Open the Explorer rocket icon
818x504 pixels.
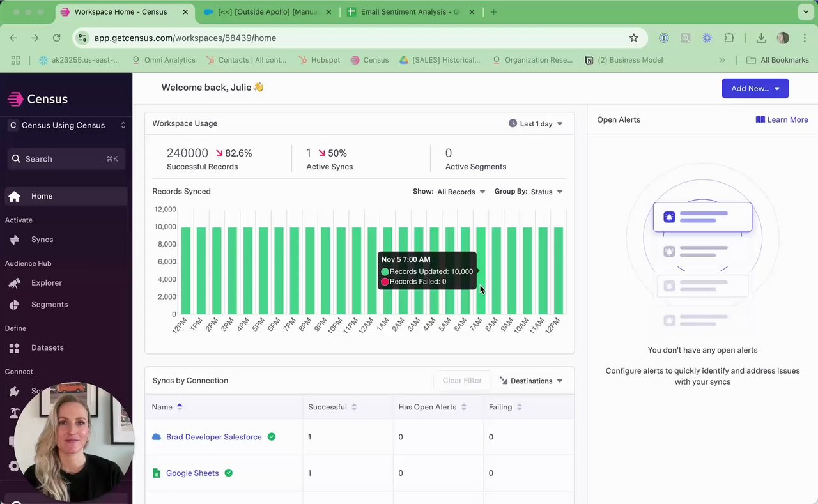[x=15, y=283]
